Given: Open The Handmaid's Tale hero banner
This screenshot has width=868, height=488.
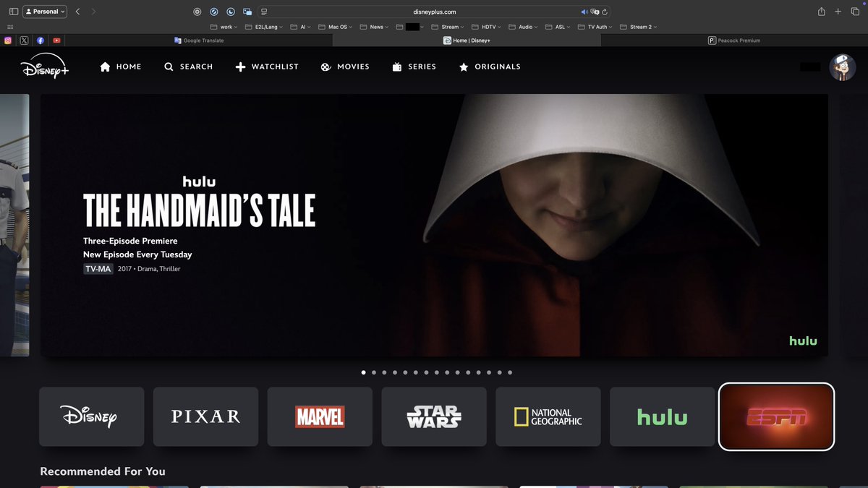Looking at the screenshot, I should [x=434, y=225].
